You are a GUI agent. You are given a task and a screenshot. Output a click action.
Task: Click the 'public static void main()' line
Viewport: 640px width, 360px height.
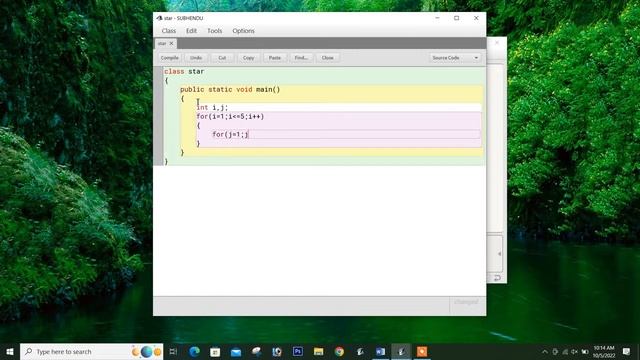coord(230,89)
